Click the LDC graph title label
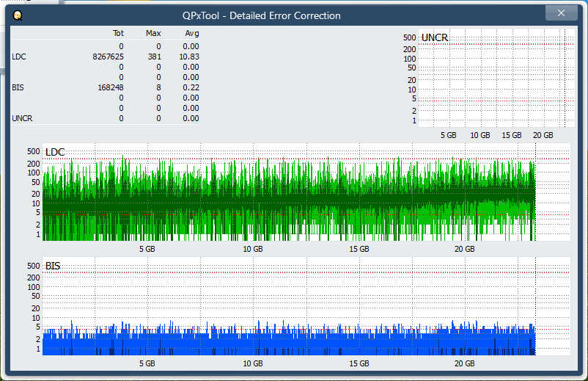 (x=55, y=152)
